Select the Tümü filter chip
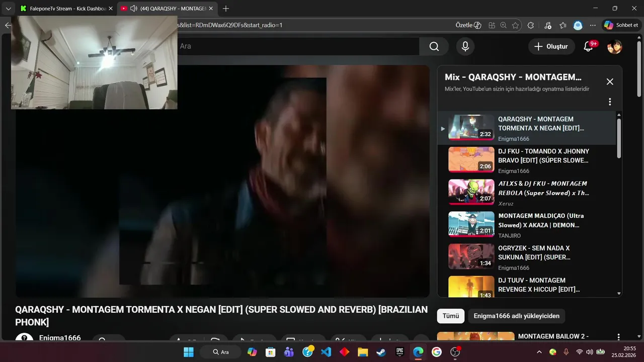This screenshot has width=644, height=362. [x=451, y=316]
